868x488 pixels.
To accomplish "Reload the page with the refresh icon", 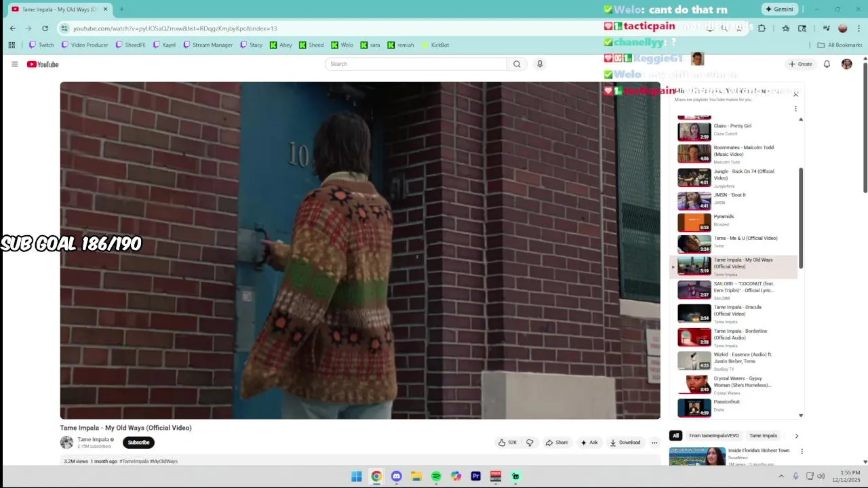I will (x=45, y=28).
